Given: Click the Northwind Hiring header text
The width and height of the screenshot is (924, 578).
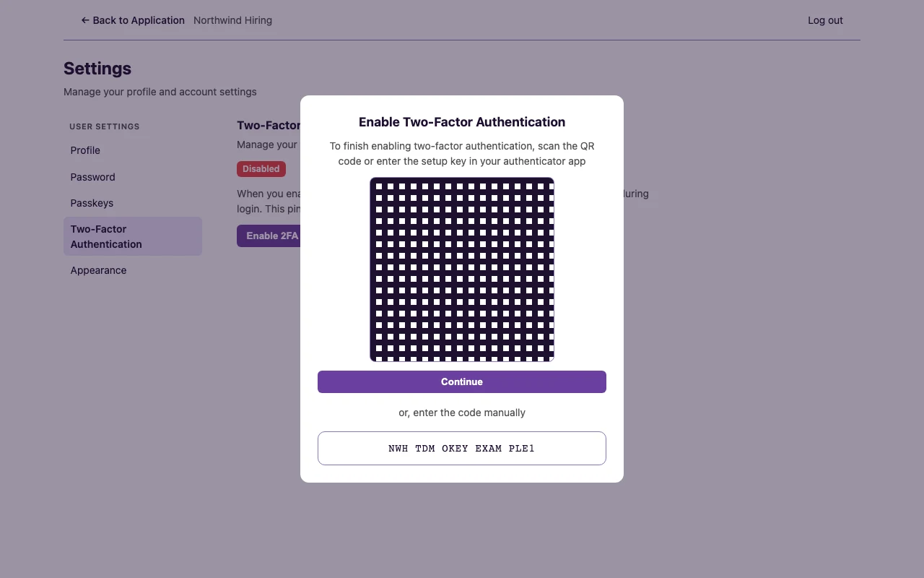Looking at the screenshot, I should 232,20.
